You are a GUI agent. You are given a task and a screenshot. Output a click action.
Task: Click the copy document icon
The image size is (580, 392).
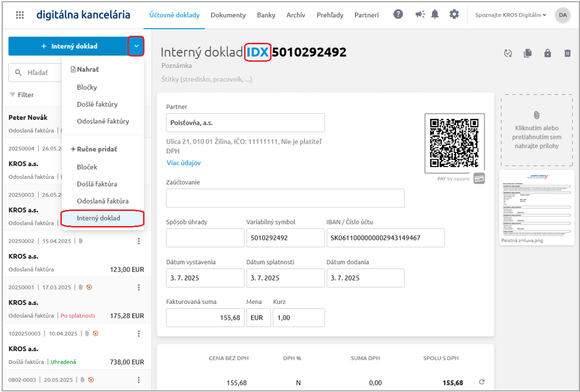pos(528,53)
